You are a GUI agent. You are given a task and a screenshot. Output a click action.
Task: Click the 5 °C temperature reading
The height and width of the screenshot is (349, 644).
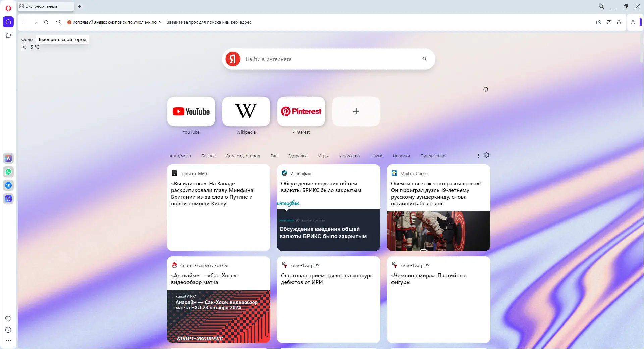(35, 47)
